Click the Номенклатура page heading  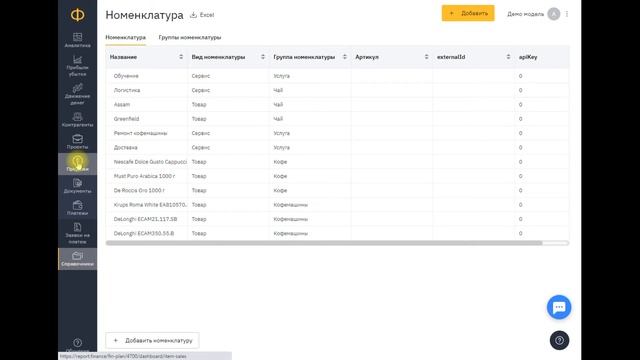(x=144, y=15)
